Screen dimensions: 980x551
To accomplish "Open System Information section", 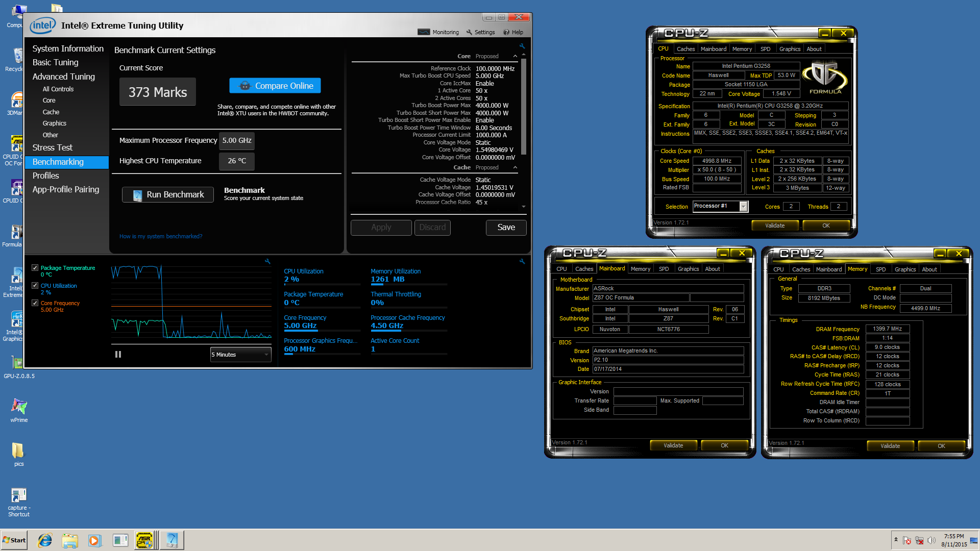I will click(x=68, y=48).
